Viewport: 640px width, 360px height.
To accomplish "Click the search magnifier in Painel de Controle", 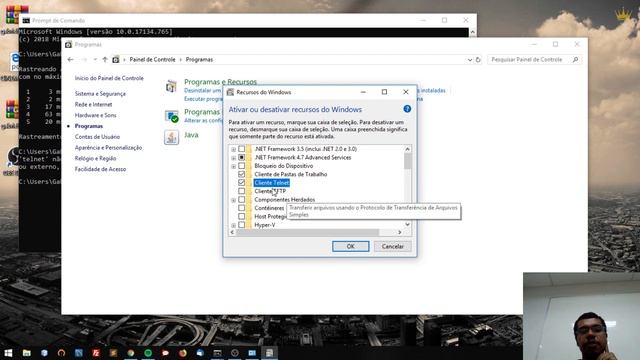I will [x=576, y=60].
